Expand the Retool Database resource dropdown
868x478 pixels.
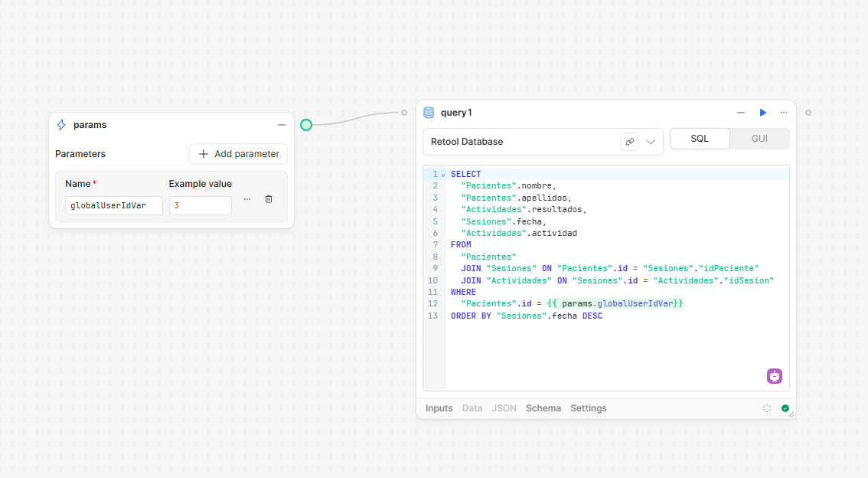[x=651, y=142]
